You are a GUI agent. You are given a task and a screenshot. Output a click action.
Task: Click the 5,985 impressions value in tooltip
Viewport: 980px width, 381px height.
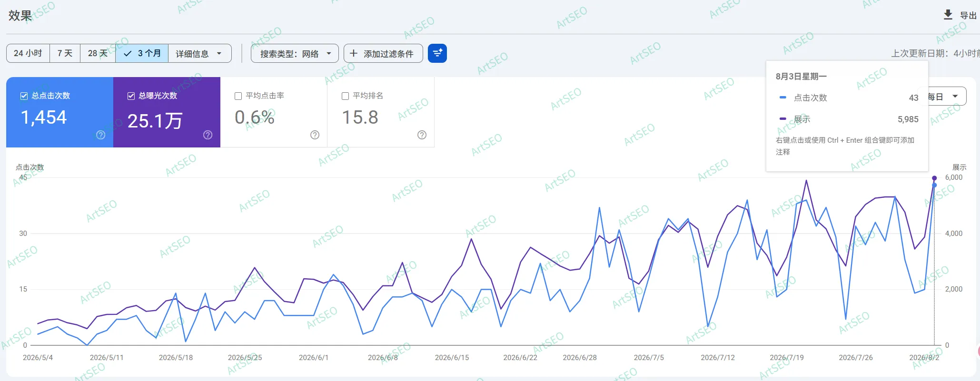908,119
